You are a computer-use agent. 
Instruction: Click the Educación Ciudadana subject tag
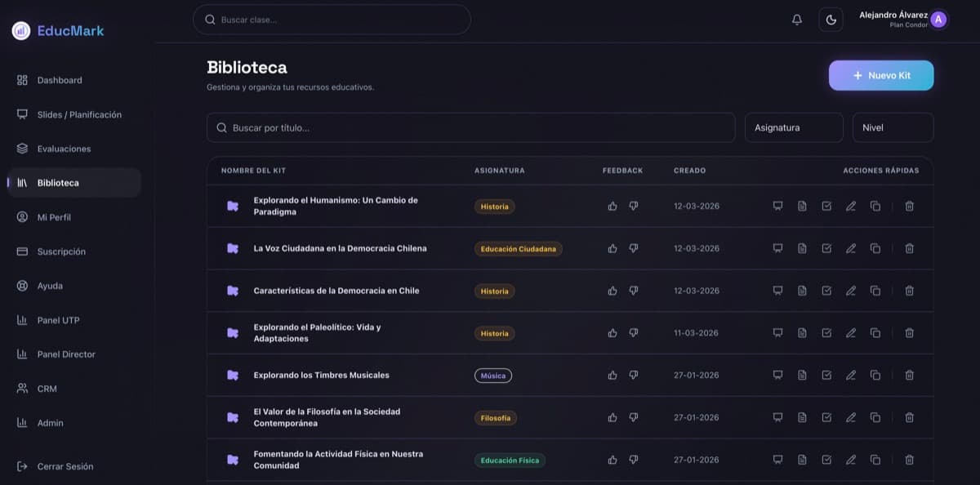pos(518,249)
